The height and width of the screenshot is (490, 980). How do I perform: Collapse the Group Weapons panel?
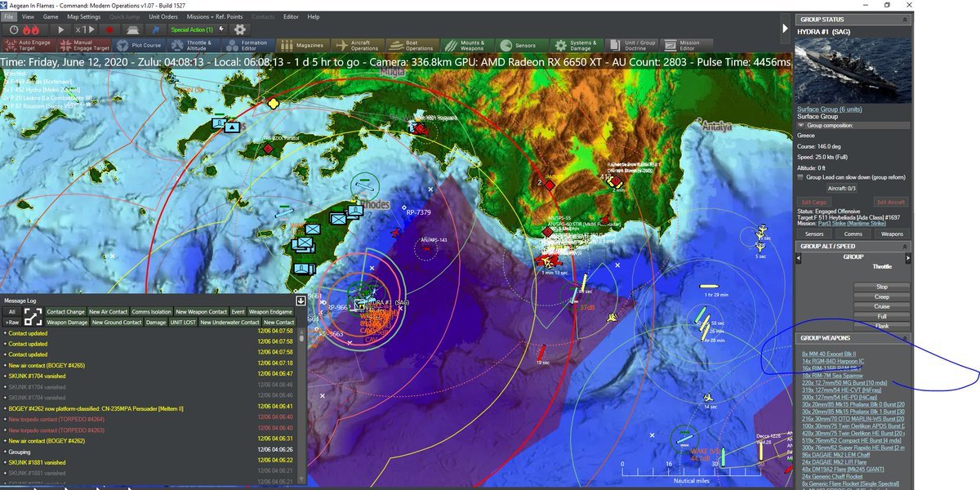pos(904,337)
